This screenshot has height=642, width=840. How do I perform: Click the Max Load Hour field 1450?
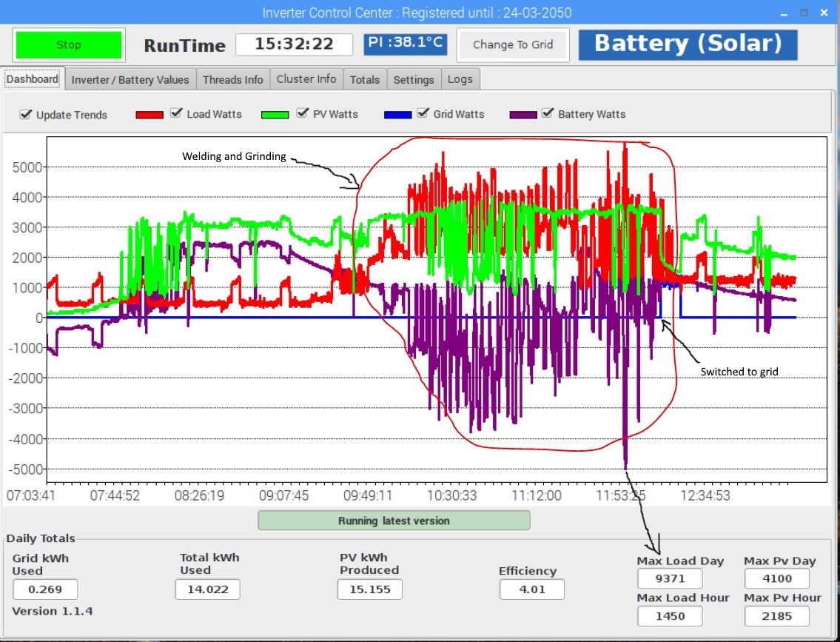[670, 616]
